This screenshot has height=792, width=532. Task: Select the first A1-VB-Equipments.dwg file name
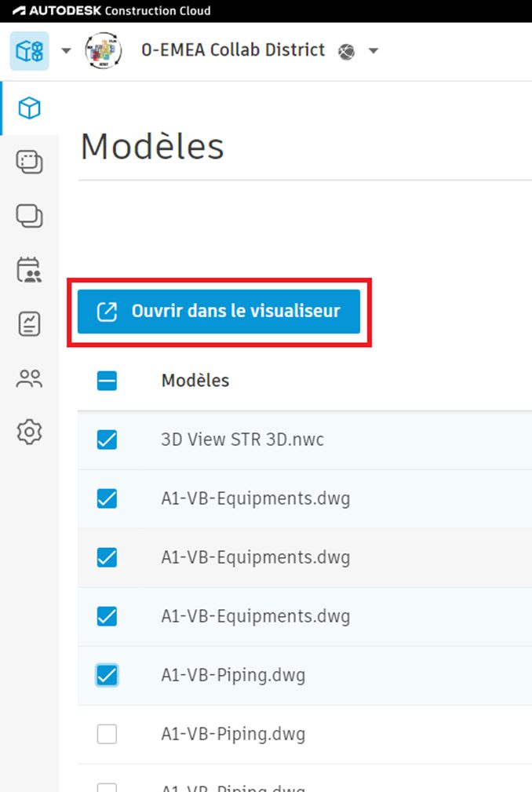255,499
